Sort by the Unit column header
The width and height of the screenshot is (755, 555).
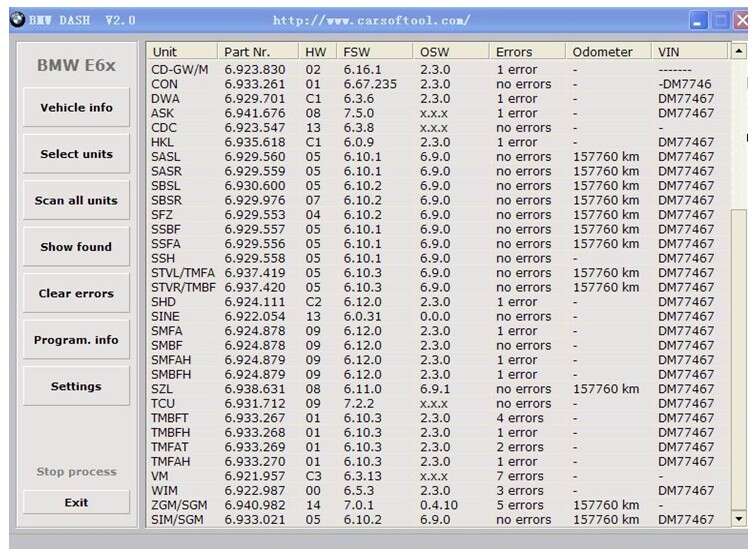pyautogui.click(x=165, y=52)
